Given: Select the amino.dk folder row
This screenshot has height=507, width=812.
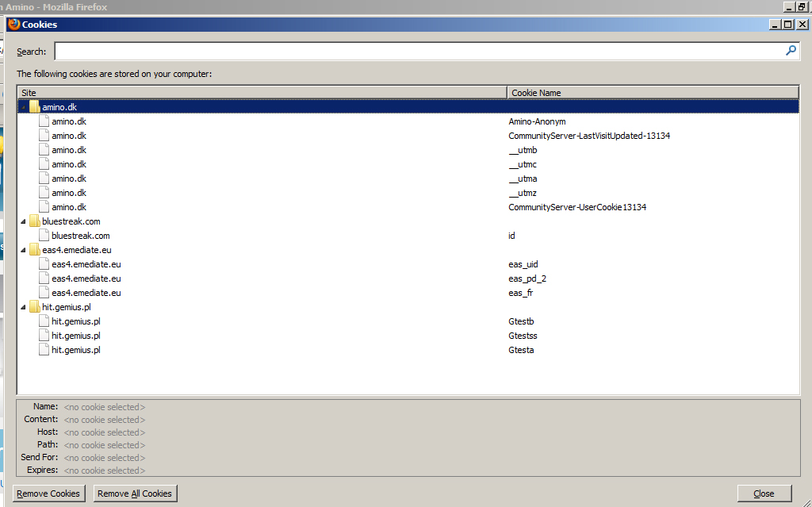Looking at the screenshot, I should click(x=408, y=107).
